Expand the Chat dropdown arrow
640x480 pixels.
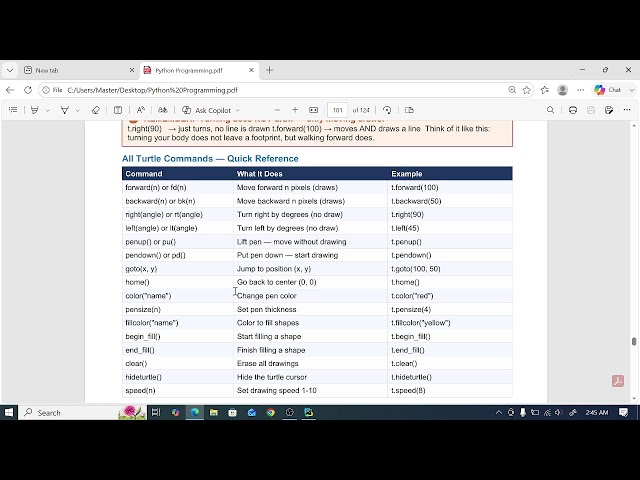tap(632, 90)
